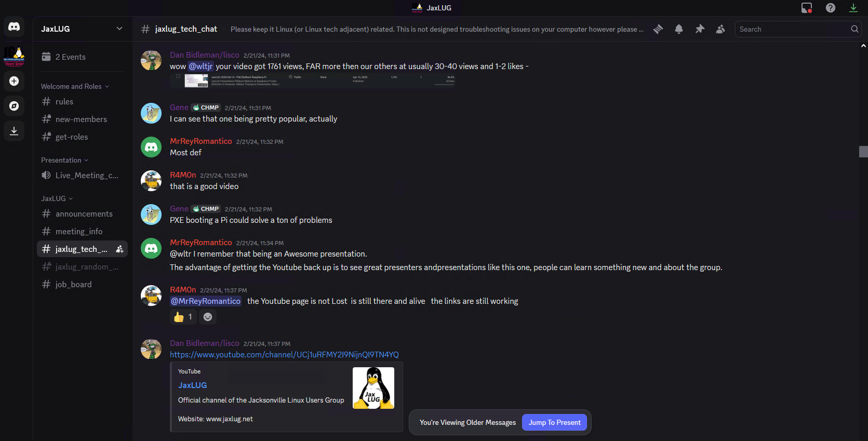Switch to the jaxlug_random channel
The width and height of the screenshot is (868, 441).
tap(86, 266)
